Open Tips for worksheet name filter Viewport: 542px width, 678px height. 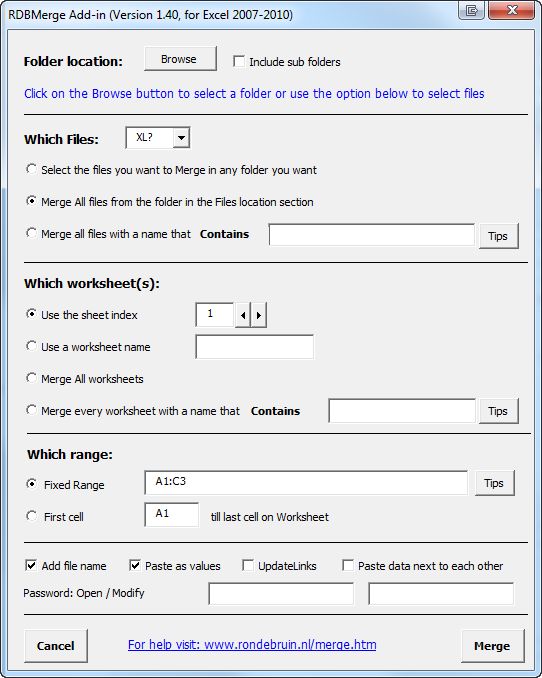coord(498,411)
